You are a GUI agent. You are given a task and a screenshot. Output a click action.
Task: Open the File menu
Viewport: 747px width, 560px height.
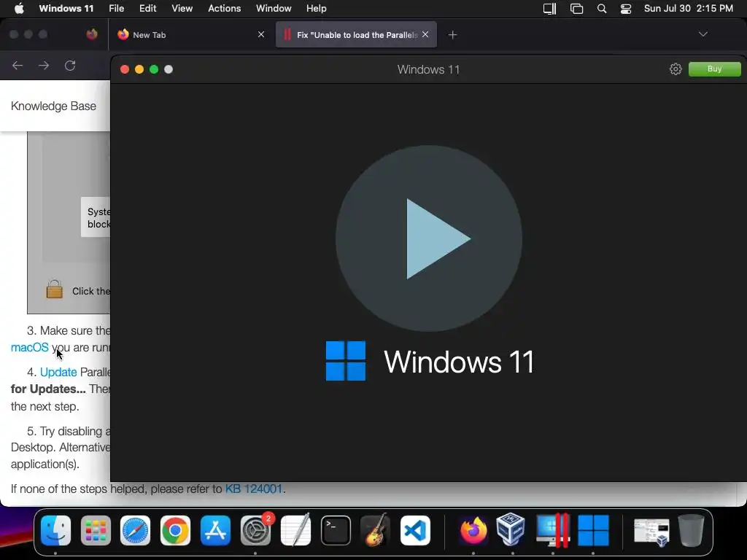pos(116,8)
